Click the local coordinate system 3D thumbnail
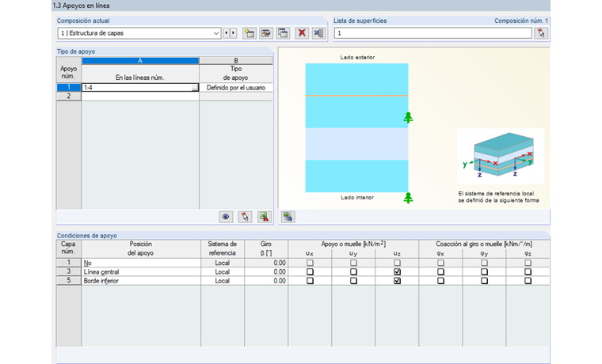 click(x=501, y=156)
